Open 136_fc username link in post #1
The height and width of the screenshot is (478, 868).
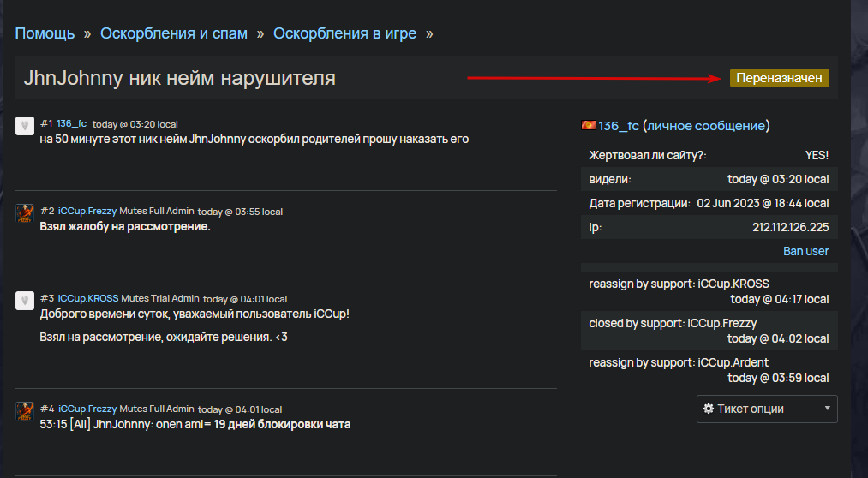point(71,123)
